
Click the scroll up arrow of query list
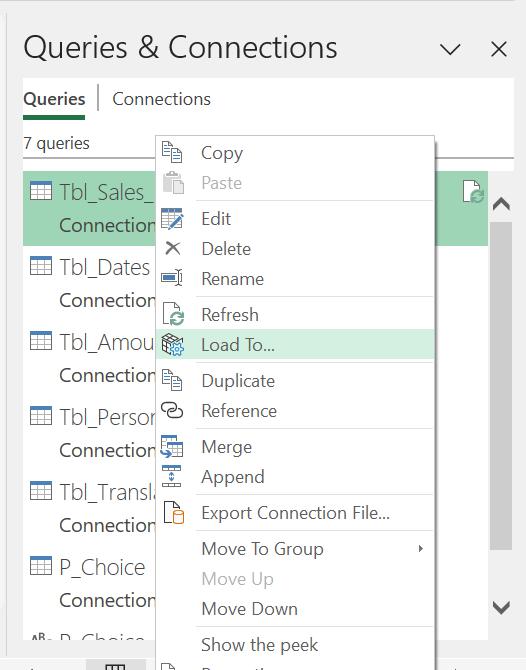(x=501, y=204)
